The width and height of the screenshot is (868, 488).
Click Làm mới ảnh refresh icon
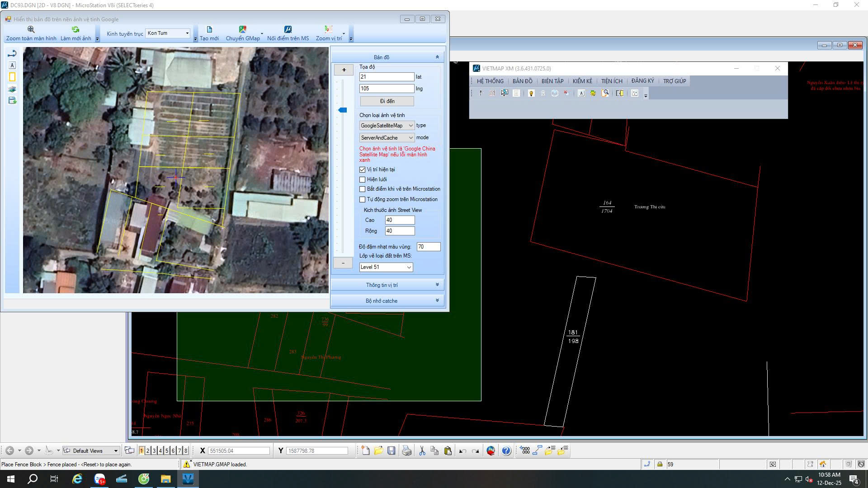click(75, 29)
